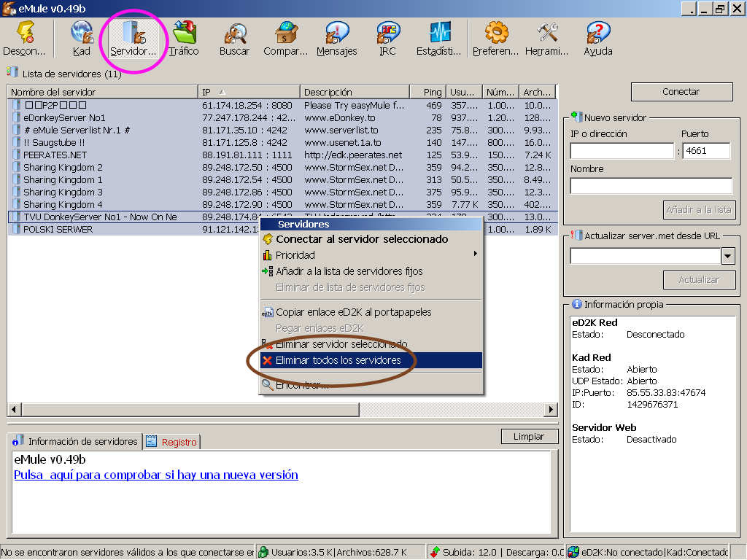Image resolution: width=747 pixels, height=560 pixels.
Task: Open the IRC chat icon
Action: pos(387,39)
